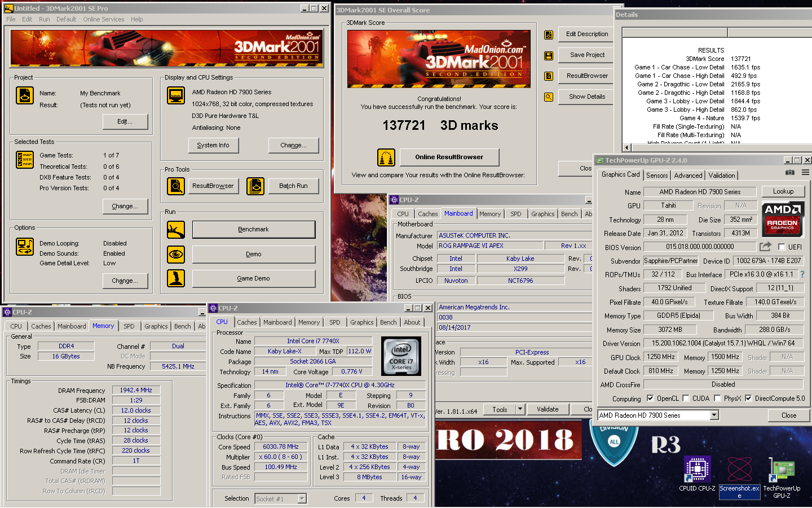Click the Batch Run button
The image size is (812, 508).
(x=293, y=186)
